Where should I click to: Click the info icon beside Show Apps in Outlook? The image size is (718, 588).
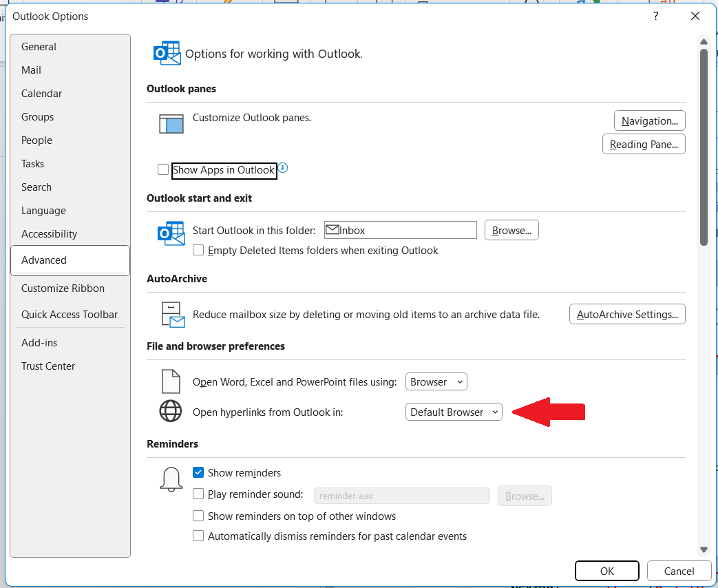tap(283, 168)
